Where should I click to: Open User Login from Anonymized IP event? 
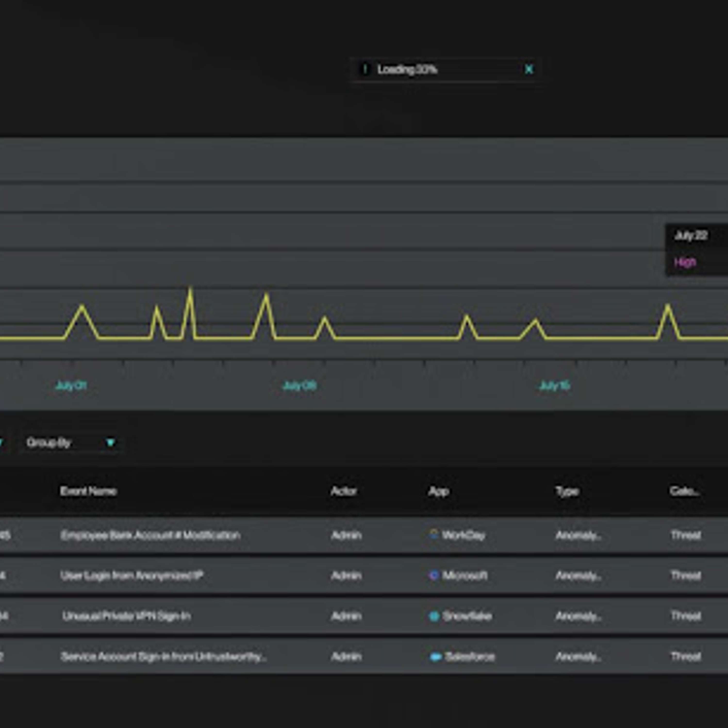[132, 575]
